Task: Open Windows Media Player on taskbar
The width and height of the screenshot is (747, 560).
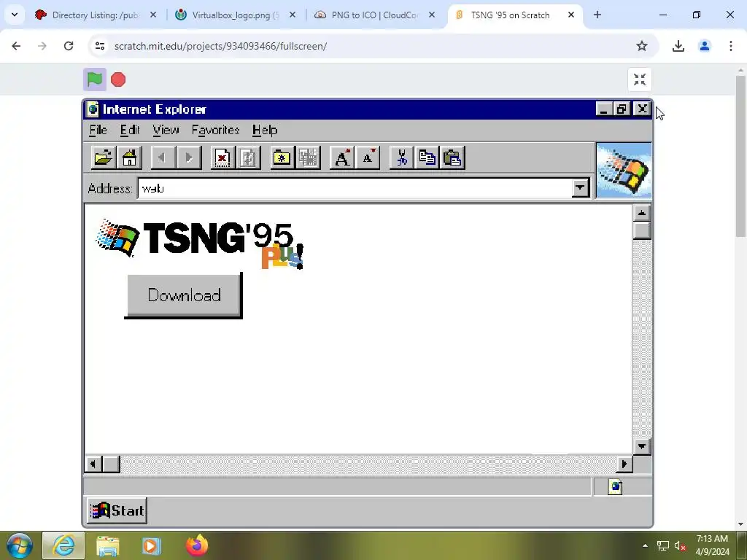Action: 151,545
